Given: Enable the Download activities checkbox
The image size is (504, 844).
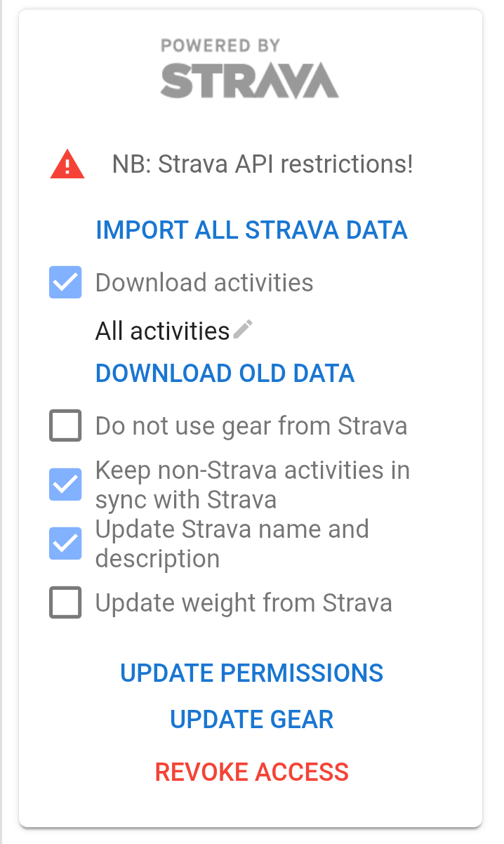Looking at the screenshot, I should 65,282.
